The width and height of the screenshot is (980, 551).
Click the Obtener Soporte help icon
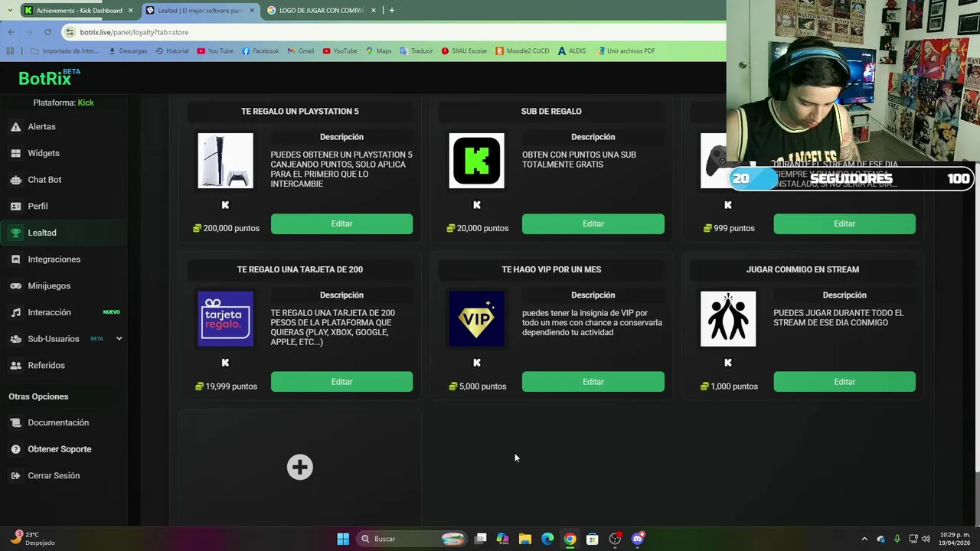point(15,449)
